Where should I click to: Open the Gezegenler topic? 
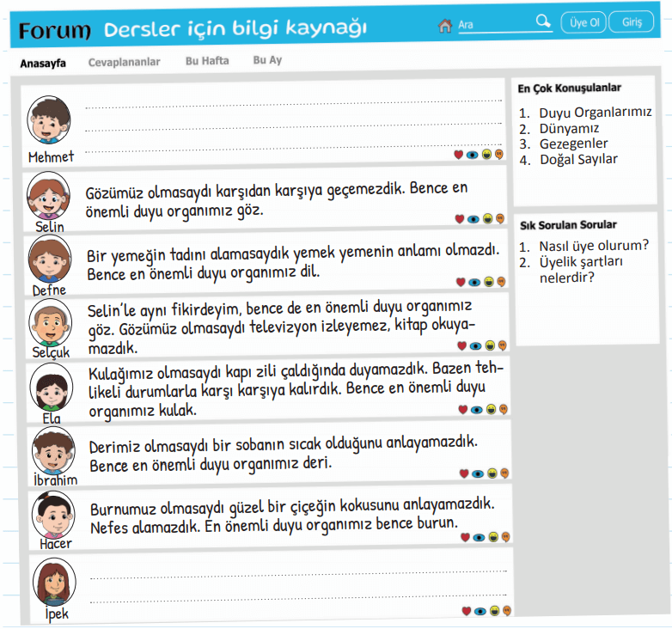[573, 144]
